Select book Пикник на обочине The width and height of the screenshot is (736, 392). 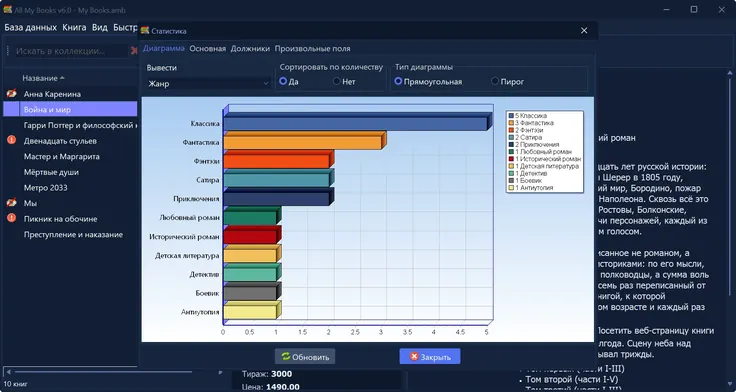point(61,219)
